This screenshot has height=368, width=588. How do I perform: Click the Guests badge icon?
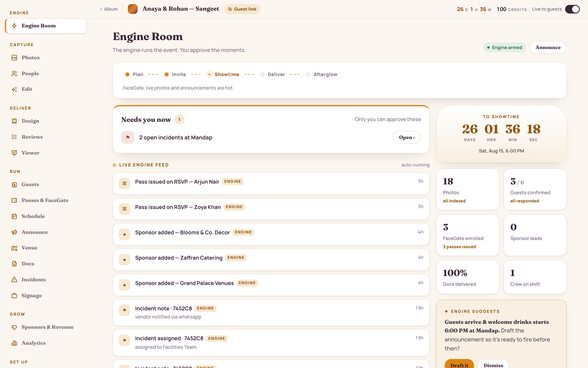coord(14,184)
